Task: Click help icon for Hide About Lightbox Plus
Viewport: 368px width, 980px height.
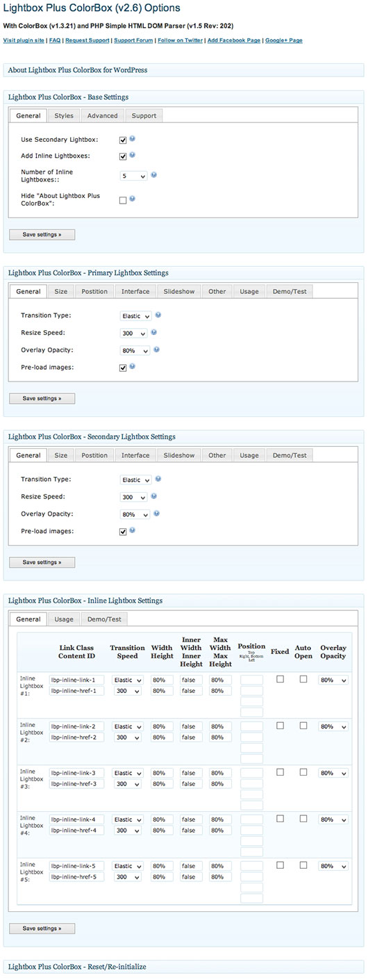Action: point(132,199)
